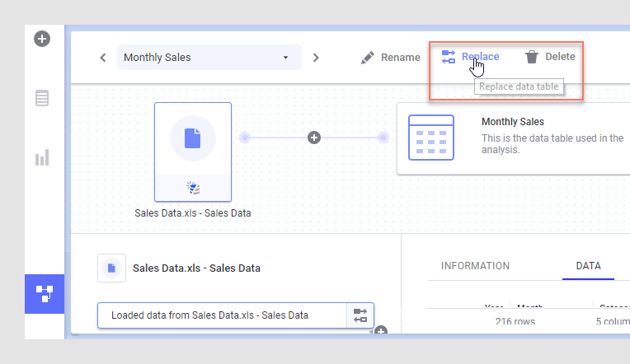Click the Rename pencil button
630x364 pixels.
pyautogui.click(x=391, y=57)
